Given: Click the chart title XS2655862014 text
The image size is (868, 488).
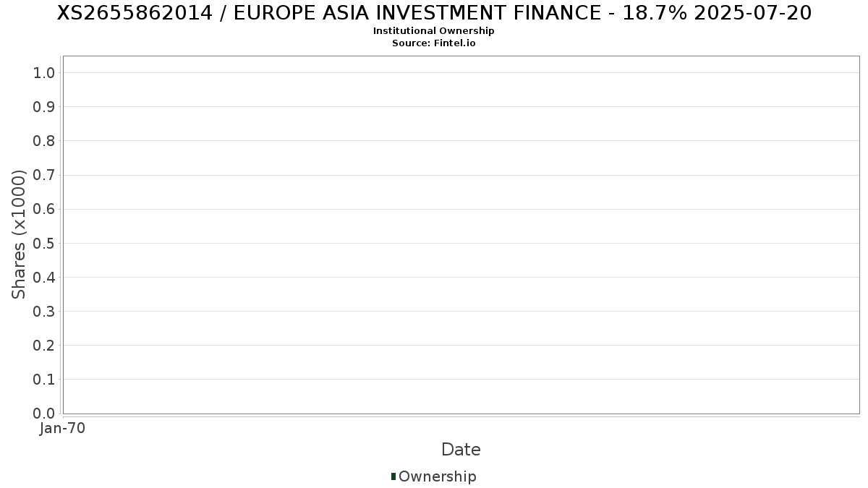Looking at the screenshot, I should click(434, 13).
